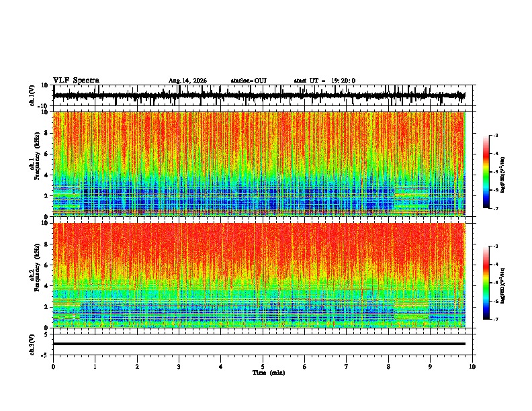Image resolution: width=532 pixels, height=411 pixels.
Task: Click the "-7" label on ch.2 color scale
Action: 496,319
